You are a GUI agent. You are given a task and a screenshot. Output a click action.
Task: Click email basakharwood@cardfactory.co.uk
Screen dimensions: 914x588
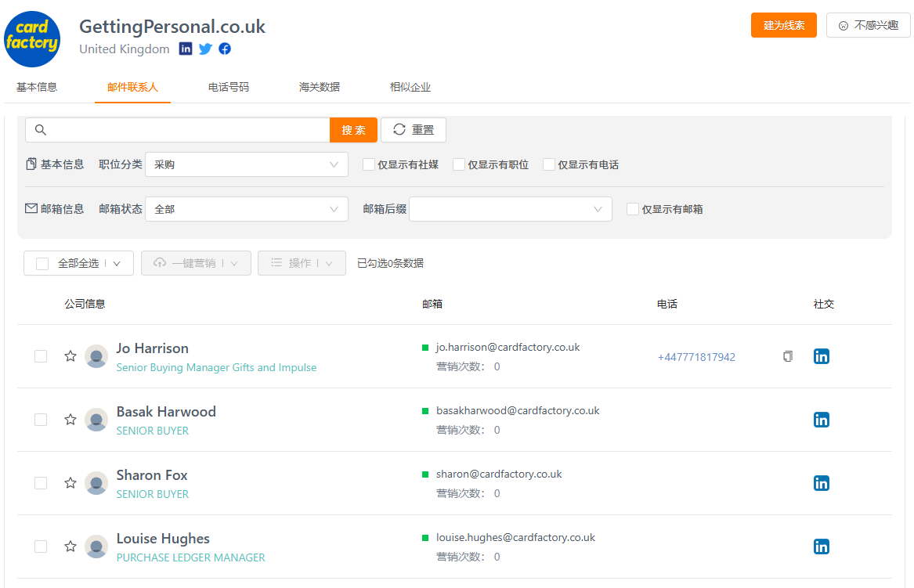click(518, 411)
